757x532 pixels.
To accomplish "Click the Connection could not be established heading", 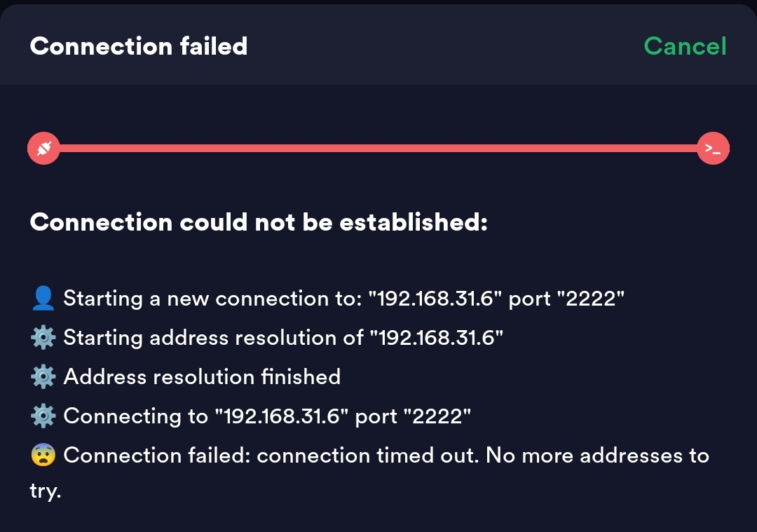I will click(x=258, y=222).
